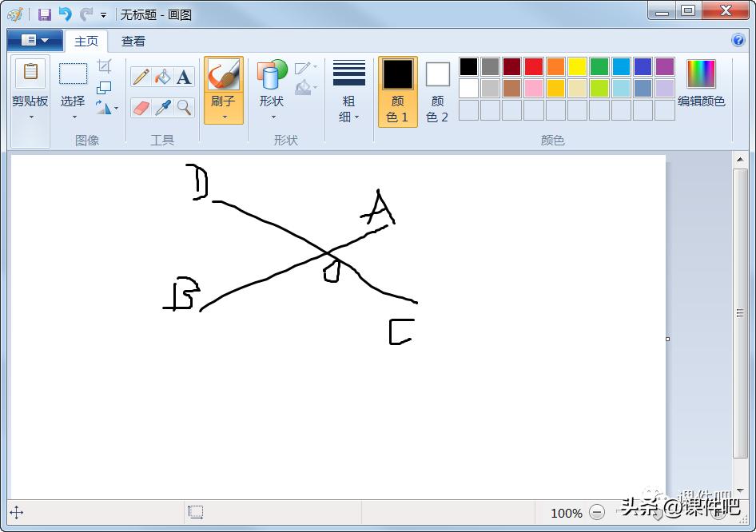
Task: Click the Crop icon in the image group
Action: tap(104, 66)
